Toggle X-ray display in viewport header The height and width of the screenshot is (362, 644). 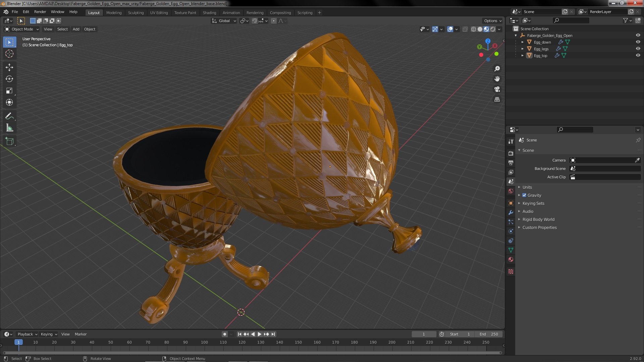(x=465, y=29)
